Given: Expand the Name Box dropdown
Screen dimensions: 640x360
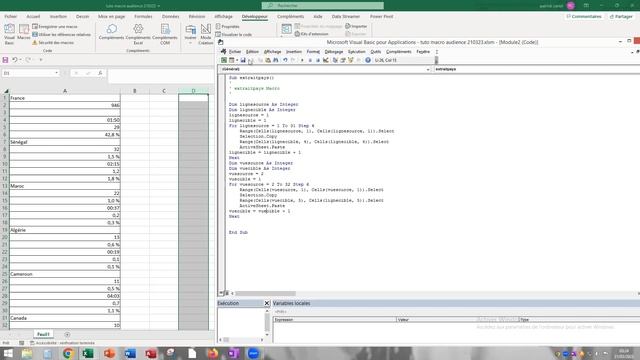Looking at the screenshot, I should click(56, 73).
